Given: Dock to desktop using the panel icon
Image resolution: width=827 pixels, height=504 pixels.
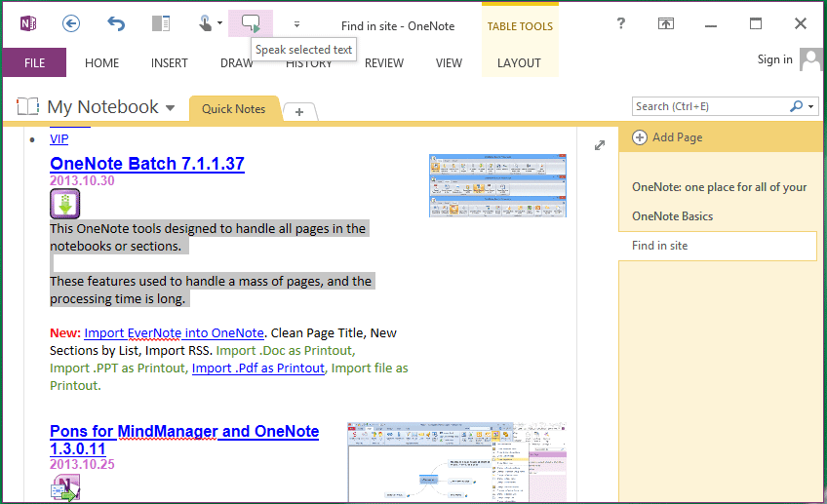Looking at the screenshot, I should tap(161, 23).
